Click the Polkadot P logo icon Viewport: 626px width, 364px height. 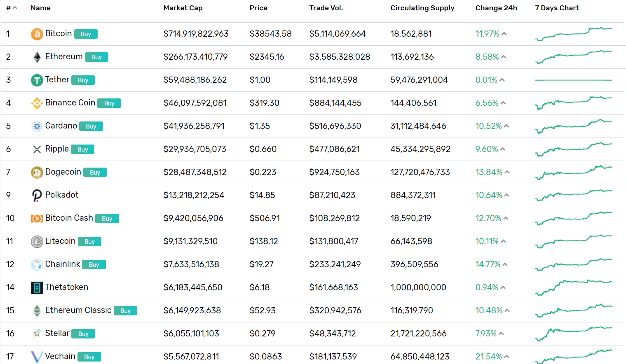[37, 195]
